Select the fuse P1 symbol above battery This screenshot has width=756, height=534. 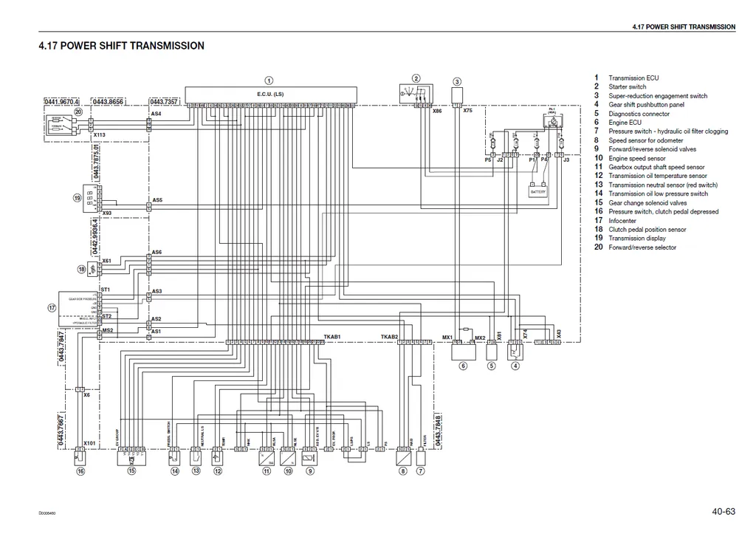click(537, 144)
